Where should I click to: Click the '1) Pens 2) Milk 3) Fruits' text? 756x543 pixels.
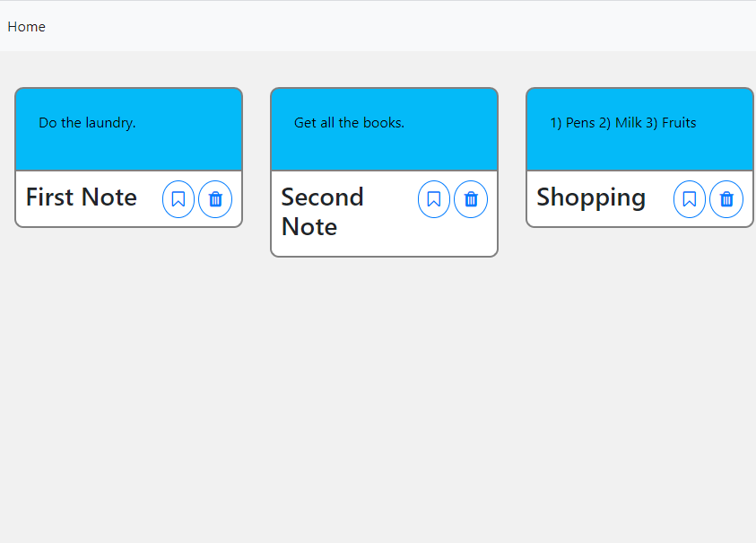click(x=623, y=123)
